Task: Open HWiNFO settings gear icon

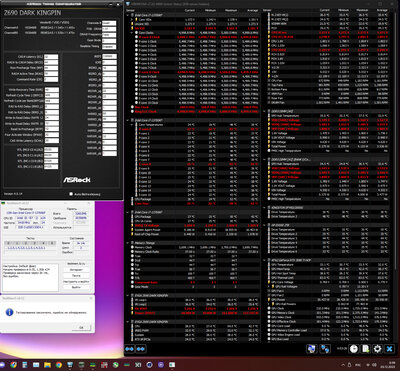Action: (x=378, y=349)
